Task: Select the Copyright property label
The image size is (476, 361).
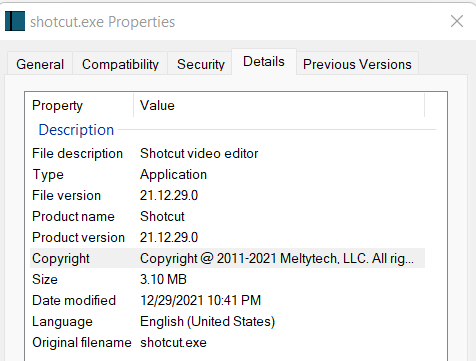Action: tap(61, 259)
